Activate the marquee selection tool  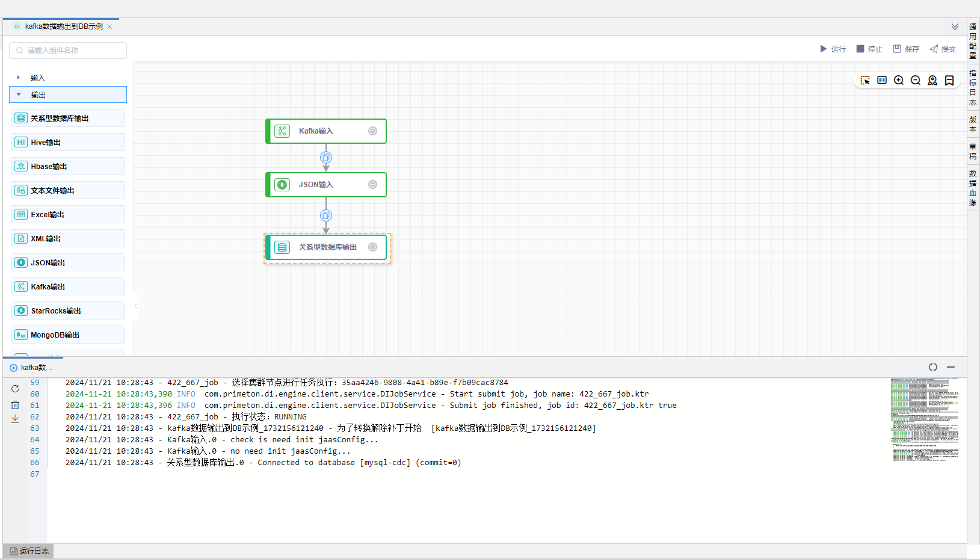click(865, 81)
